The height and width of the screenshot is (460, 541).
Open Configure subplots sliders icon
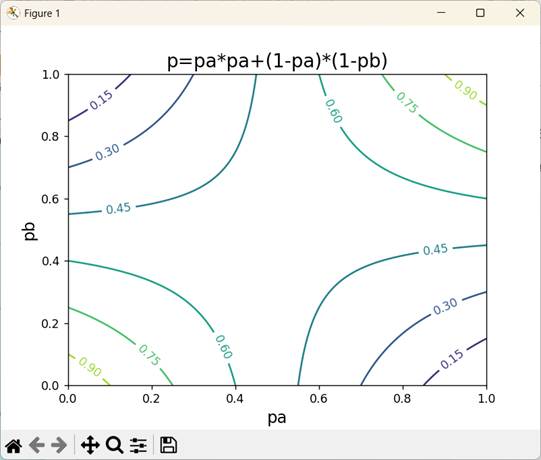[138, 446]
